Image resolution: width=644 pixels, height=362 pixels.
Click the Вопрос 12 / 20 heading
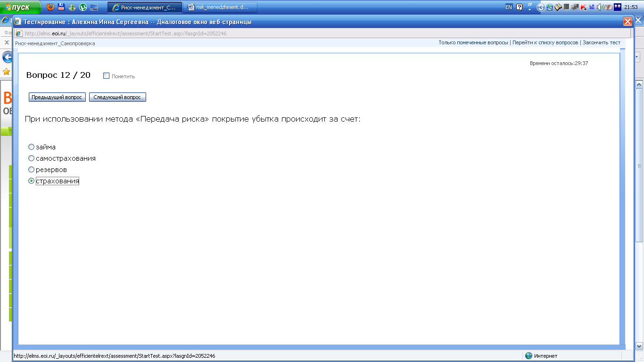58,75
